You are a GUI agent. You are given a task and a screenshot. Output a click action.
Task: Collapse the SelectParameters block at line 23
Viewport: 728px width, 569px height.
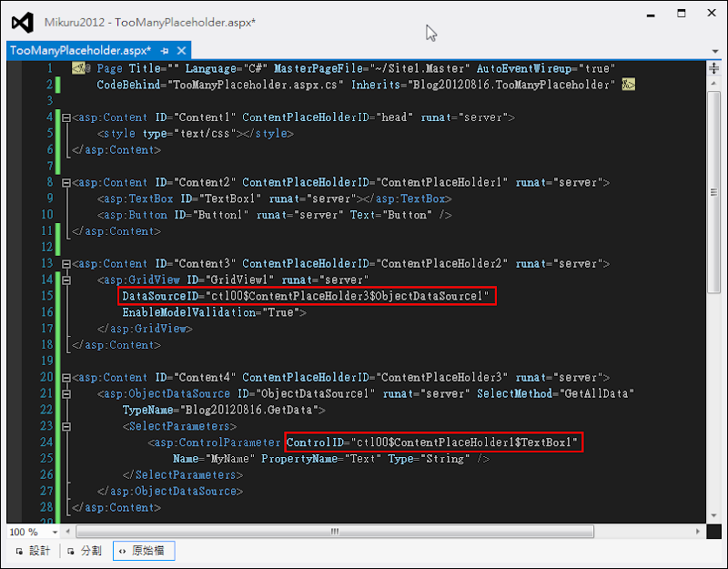point(66,427)
